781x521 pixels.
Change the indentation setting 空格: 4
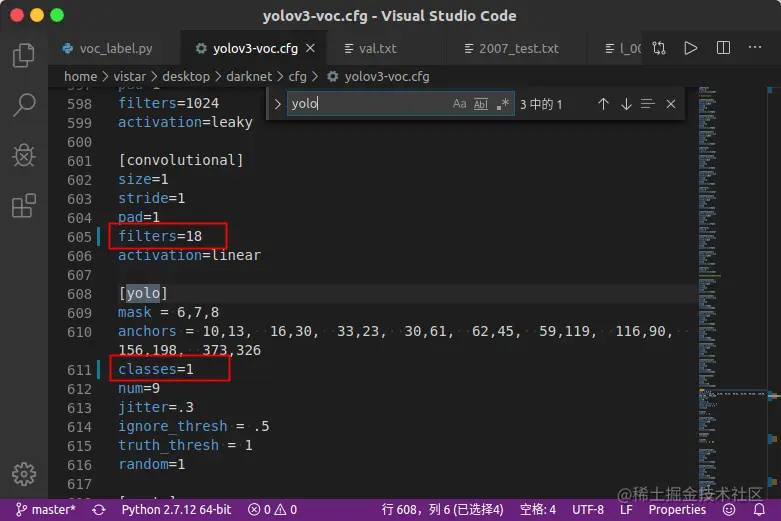(x=537, y=510)
